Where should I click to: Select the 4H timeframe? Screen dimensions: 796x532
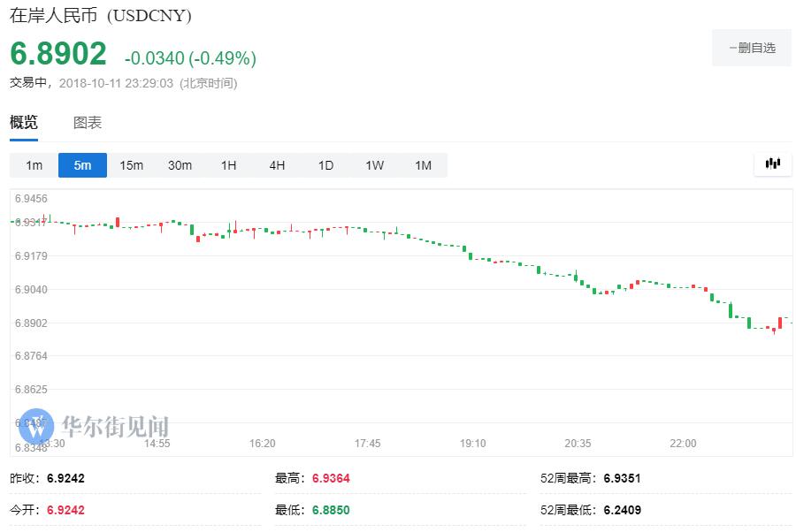pos(277,165)
